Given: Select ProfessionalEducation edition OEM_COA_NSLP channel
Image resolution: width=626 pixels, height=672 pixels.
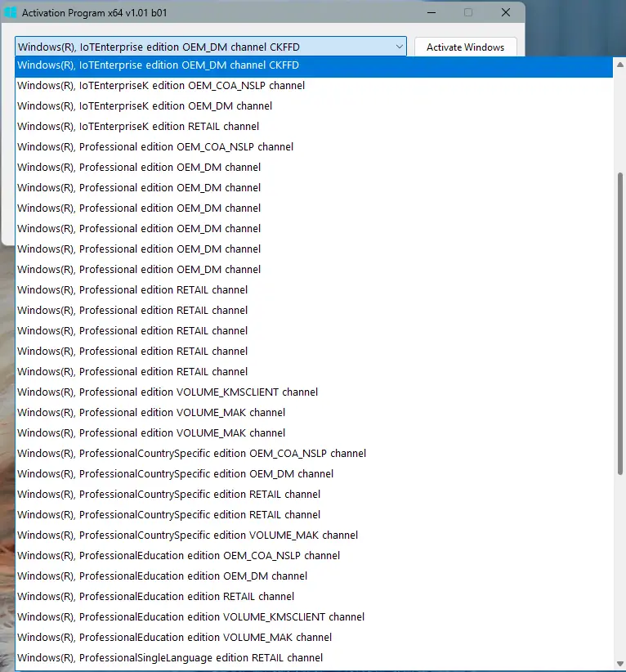Looking at the screenshot, I should coord(314,556).
